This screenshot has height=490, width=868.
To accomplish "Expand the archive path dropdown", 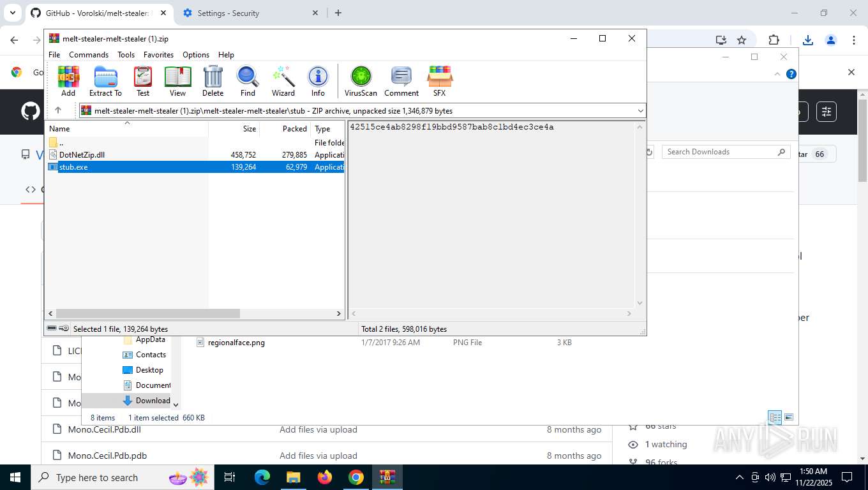I will pos(640,111).
